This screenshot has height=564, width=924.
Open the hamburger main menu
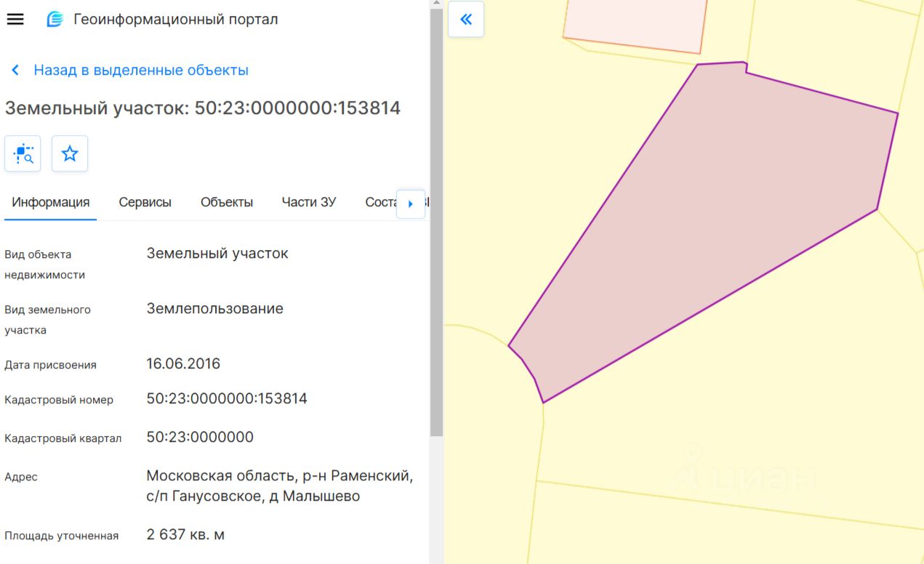(15, 20)
